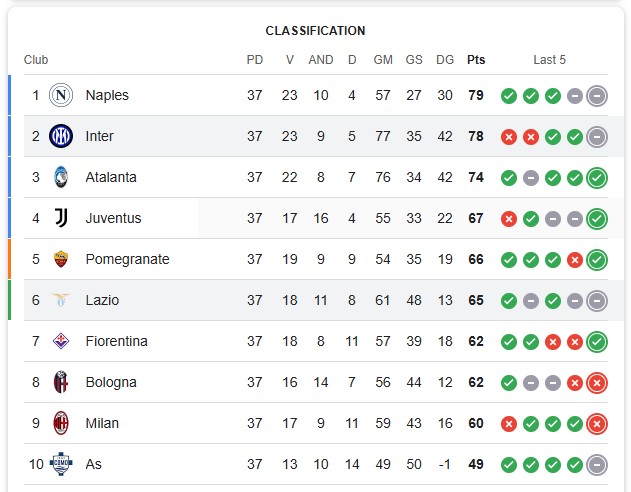This screenshot has width=631, height=492.
Task: Click the Fiorentina diamond crest icon
Action: pos(61,341)
